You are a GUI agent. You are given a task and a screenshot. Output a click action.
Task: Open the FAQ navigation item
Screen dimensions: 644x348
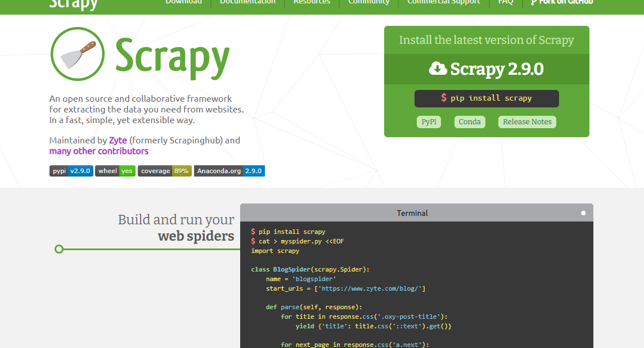coord(506,2)
